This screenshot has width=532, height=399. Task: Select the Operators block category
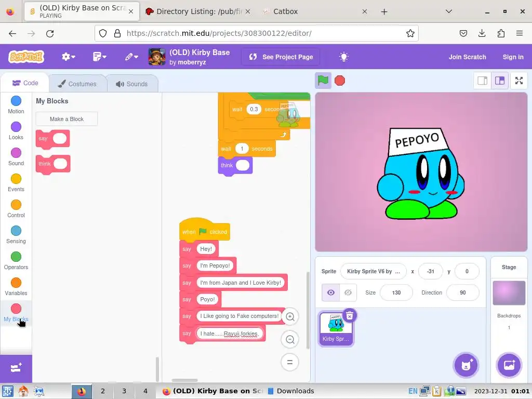[16, 261]
